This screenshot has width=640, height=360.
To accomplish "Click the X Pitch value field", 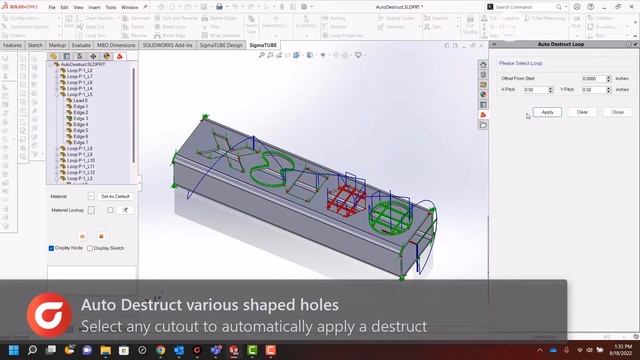I will point(536,90).
